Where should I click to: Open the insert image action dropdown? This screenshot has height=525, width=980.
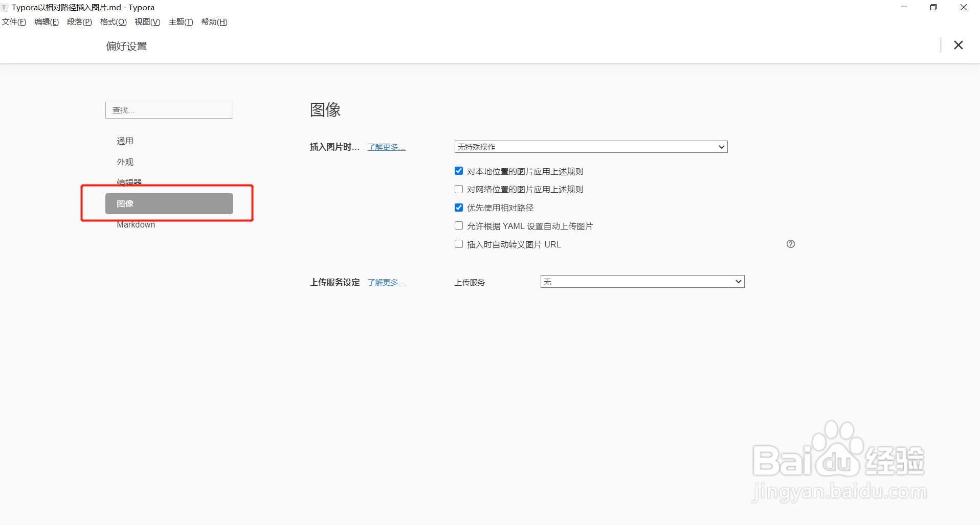[591, 147]
